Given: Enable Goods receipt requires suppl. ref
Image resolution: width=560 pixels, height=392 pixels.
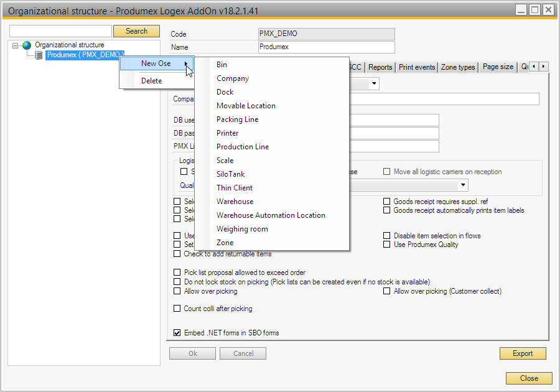Looking at the screenshot, I should [x=387, y=202].
